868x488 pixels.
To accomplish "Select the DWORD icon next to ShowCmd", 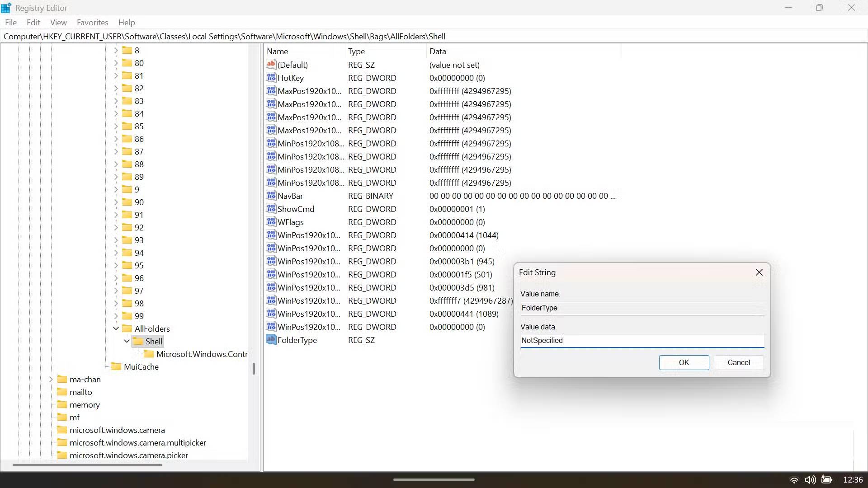I will (x=270, y=209).
